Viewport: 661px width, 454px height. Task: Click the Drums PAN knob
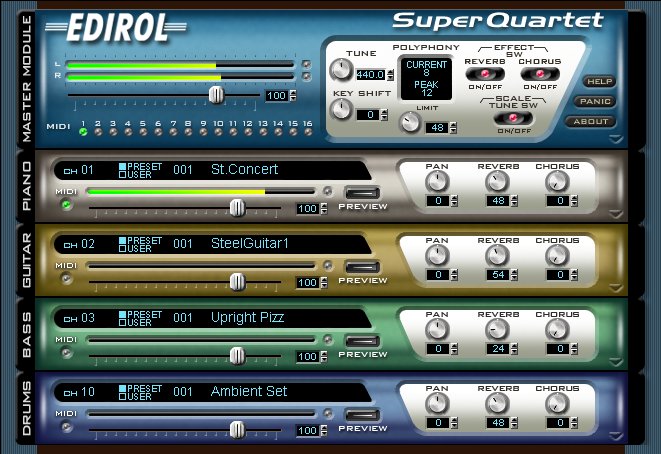point(437,403)
